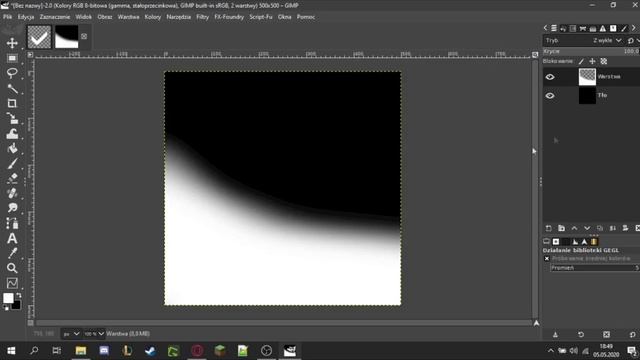The width and height of the screenshot is (640, 360).
Task: Create a new layer group
Action: click(x=562, y=228)
